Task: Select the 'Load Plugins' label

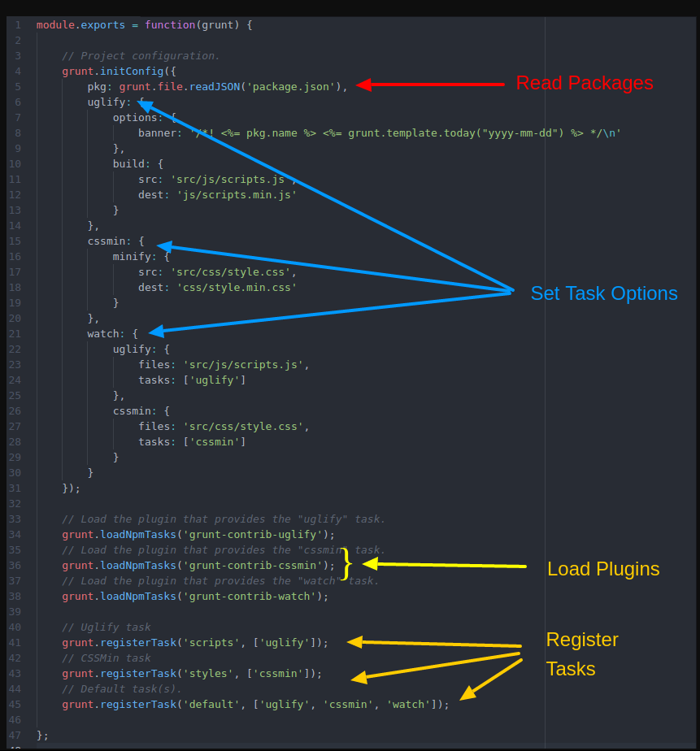Action: pyautogui.click(x=603, y=569)
